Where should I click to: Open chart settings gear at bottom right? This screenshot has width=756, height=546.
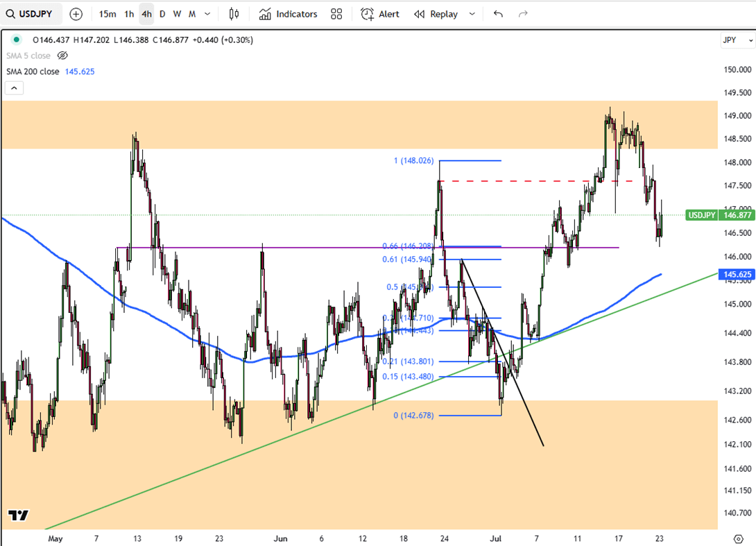point(738,538)
